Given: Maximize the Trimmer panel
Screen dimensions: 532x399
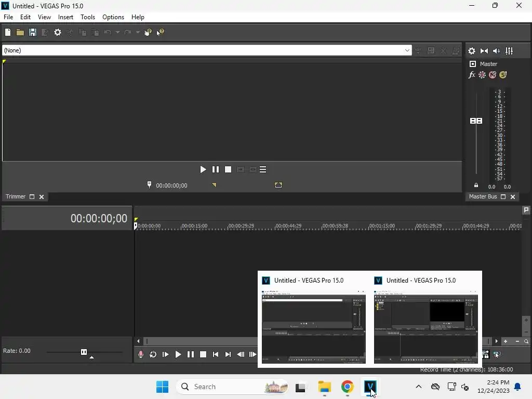Looking at the screenshot, I should coord(32,197).
